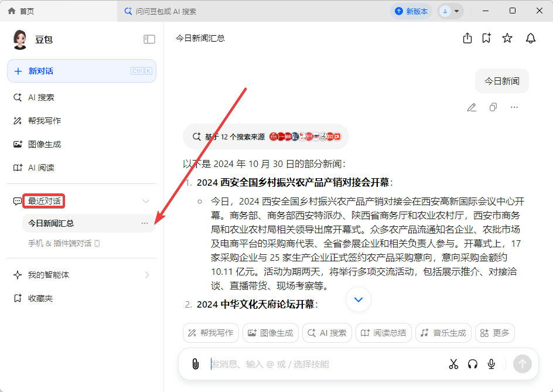Viewport: 553px width, 392px height.
Task: Click the 豆包 avatar image
Action: 20,39
